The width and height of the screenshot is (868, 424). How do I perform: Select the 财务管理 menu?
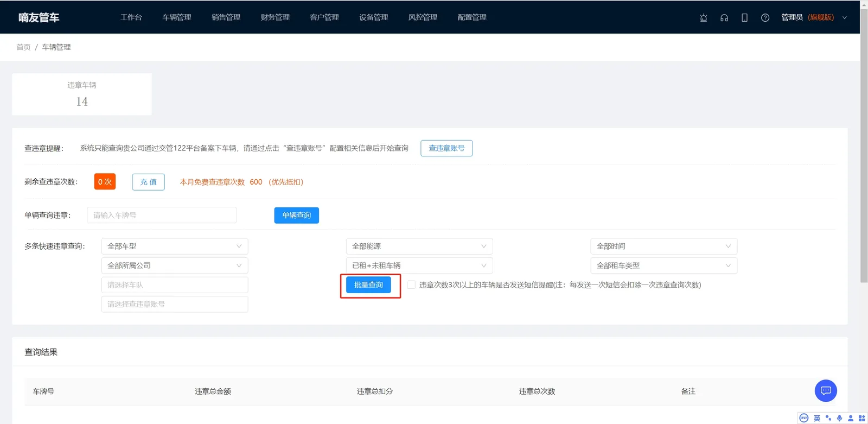pos(275,17)
